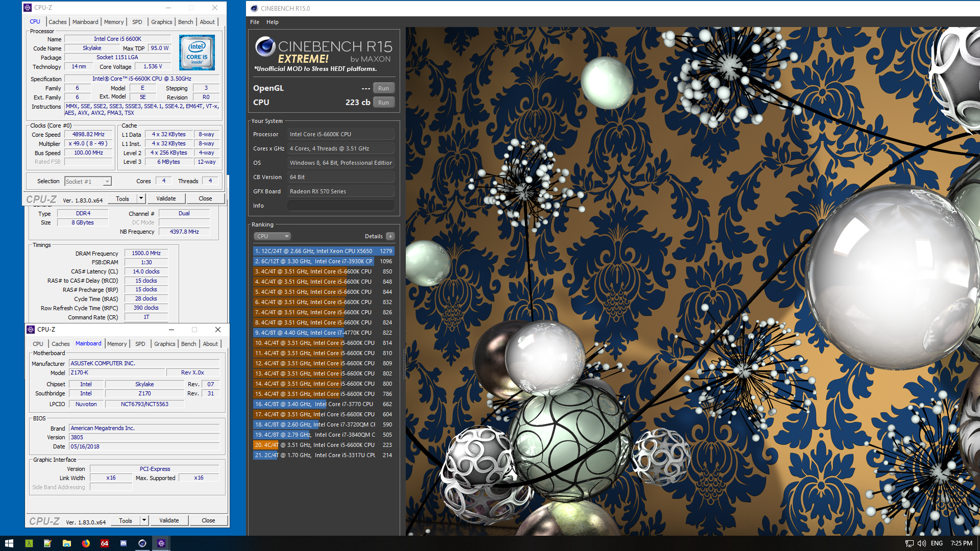Click the Cinebench R15 sphere logo
980x551 pixels.
(x=265, y=46)
